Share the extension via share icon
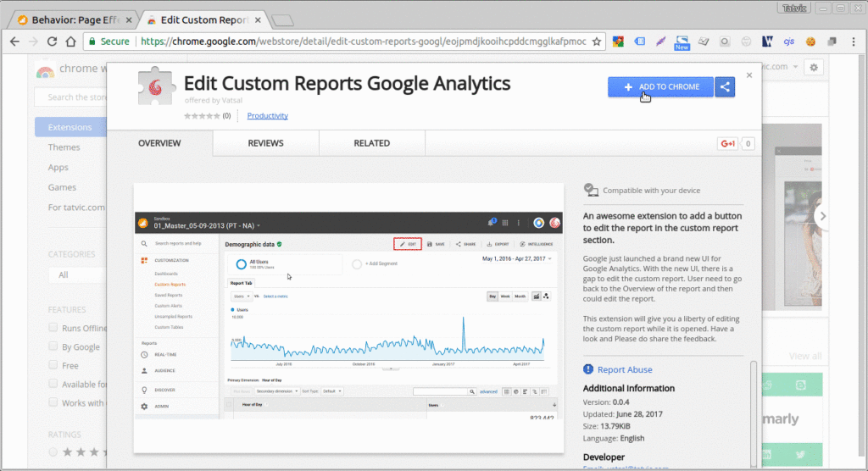Image resolution: width=868 pixels, height=471 pixels. (x=725, y=87)
